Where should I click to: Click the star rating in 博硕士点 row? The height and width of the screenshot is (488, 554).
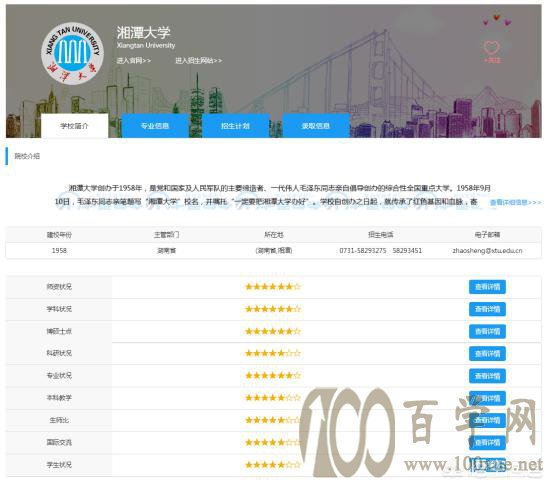273,331
